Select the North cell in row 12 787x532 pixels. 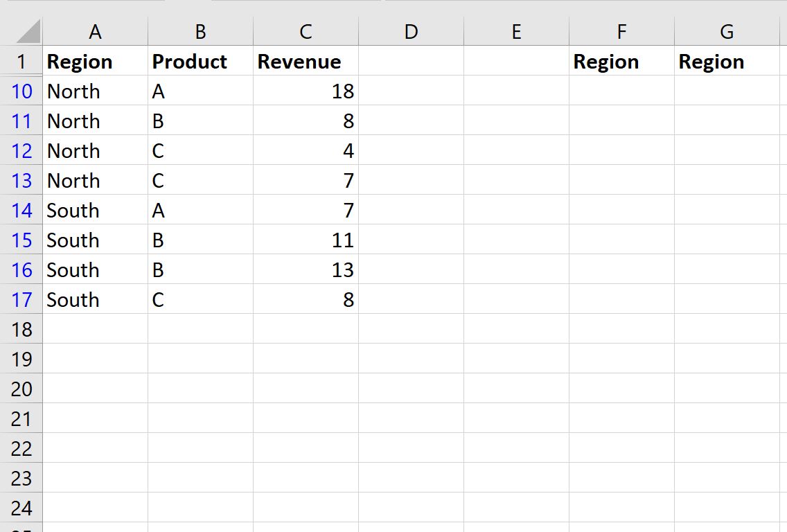click(96, 150)
